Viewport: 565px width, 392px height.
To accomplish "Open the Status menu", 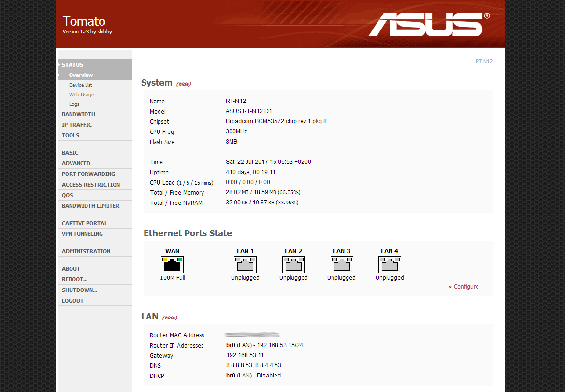I will [95, 65].
